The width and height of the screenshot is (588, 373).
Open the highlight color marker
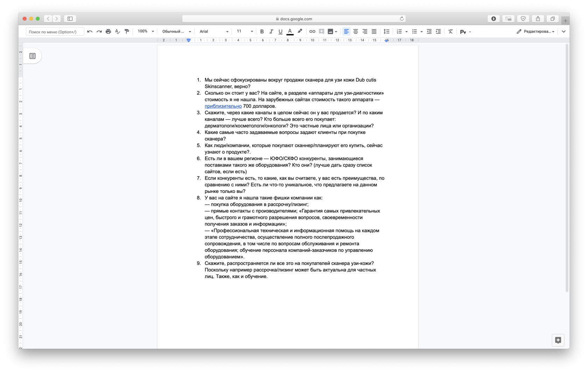tap(300, 31)
